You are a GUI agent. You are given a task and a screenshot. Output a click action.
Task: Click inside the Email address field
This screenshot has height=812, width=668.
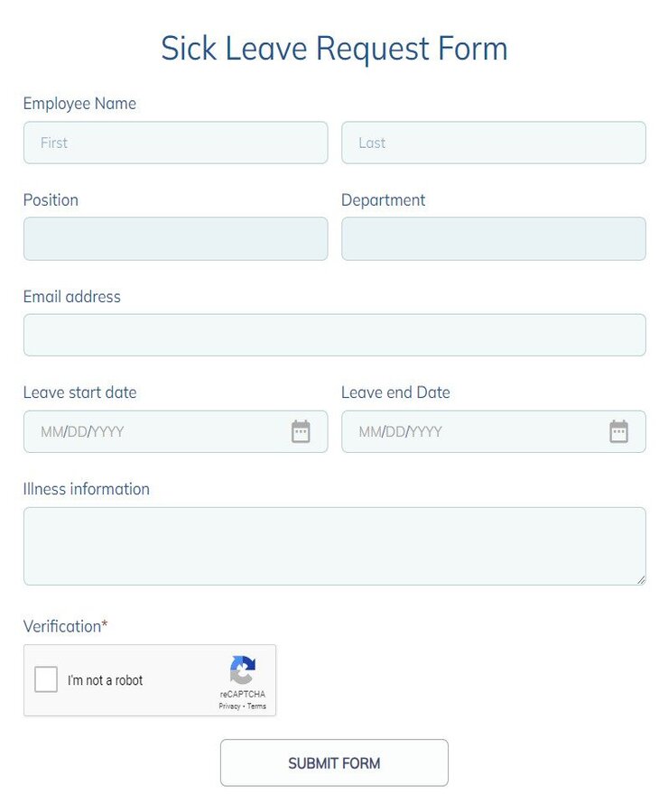pyautogui.click(x=334, y=334)
